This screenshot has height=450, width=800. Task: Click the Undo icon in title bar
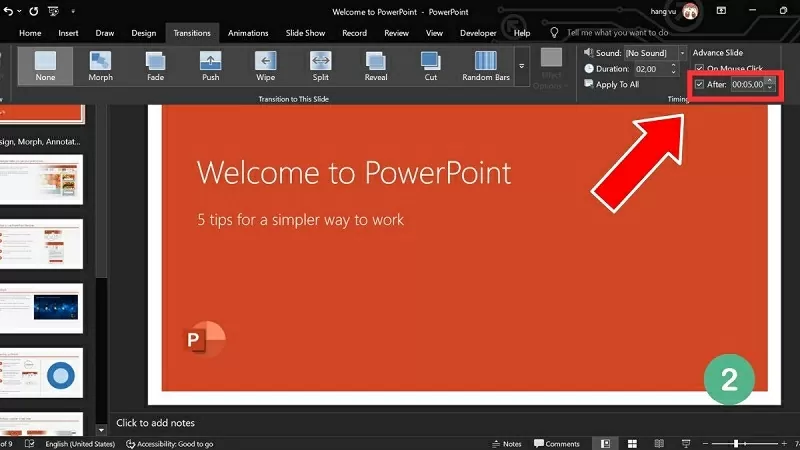(7, 11)
